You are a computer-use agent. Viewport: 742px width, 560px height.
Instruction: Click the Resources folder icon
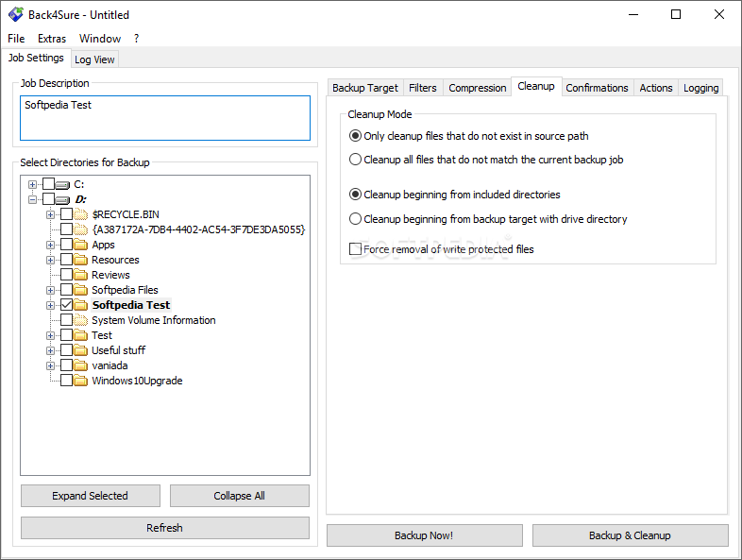point(81,260)
